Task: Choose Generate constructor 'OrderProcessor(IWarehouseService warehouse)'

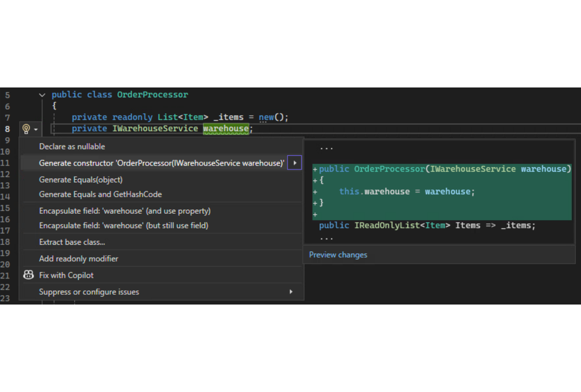Action: pos(161,163)
